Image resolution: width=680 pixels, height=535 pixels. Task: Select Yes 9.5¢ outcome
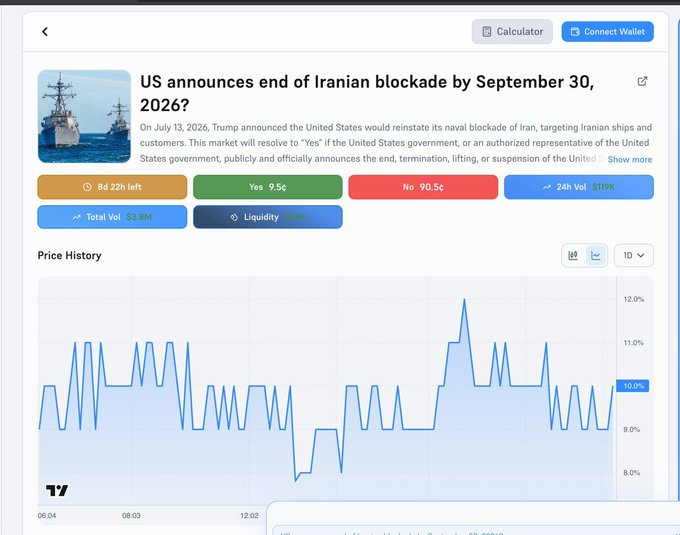268,187
